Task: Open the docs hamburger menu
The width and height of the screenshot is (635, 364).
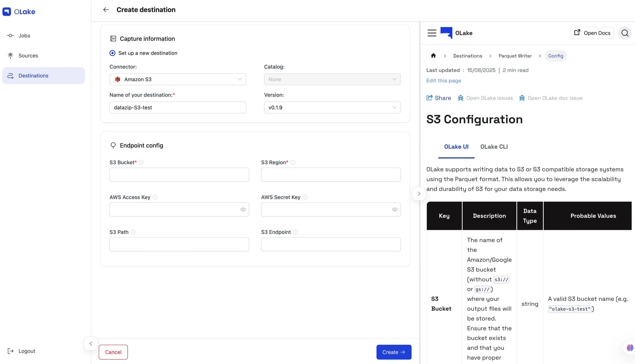Action: coord(432,33)
